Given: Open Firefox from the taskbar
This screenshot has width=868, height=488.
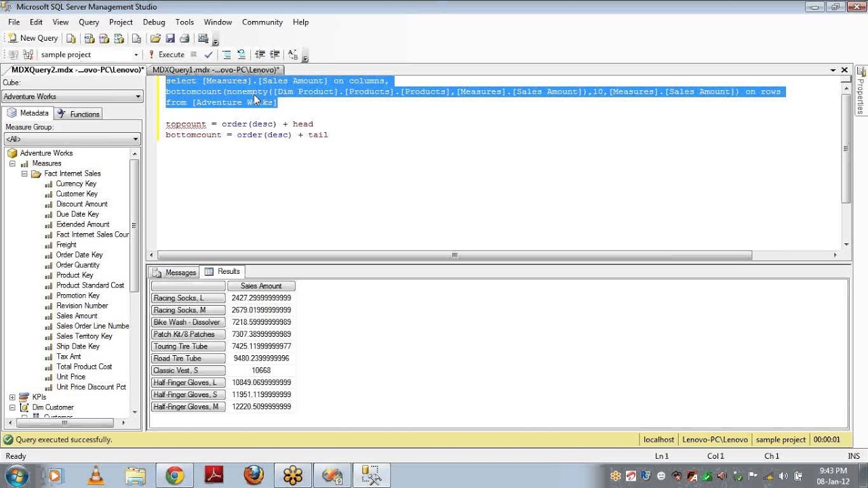Looking at the screenshot, I should pos(254,476).
